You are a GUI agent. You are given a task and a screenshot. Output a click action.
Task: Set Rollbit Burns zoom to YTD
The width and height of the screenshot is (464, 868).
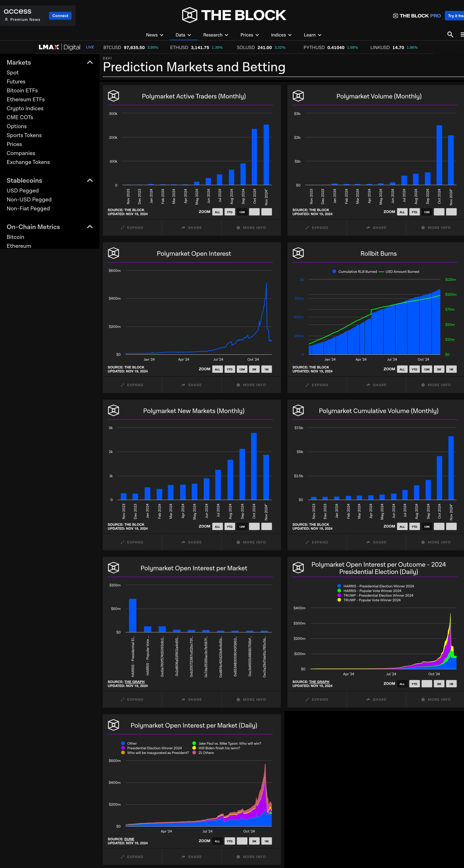(414, 369)
